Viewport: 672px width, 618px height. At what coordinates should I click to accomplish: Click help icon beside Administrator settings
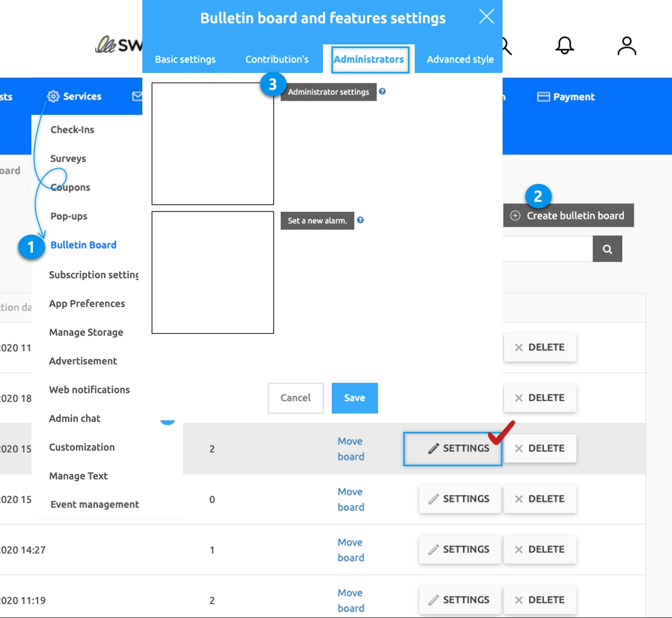382,91
